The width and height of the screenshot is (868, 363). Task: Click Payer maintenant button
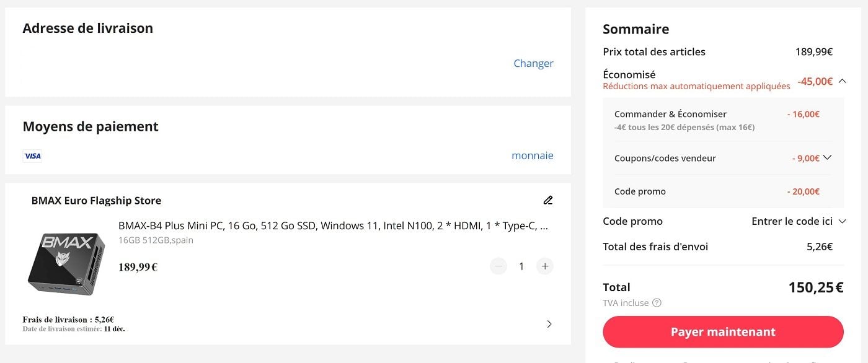723,332
